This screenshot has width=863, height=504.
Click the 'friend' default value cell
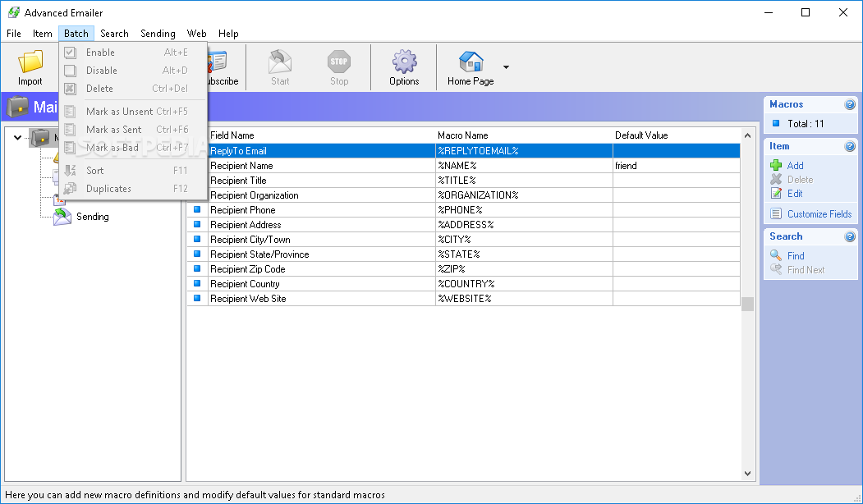point(677,166)
